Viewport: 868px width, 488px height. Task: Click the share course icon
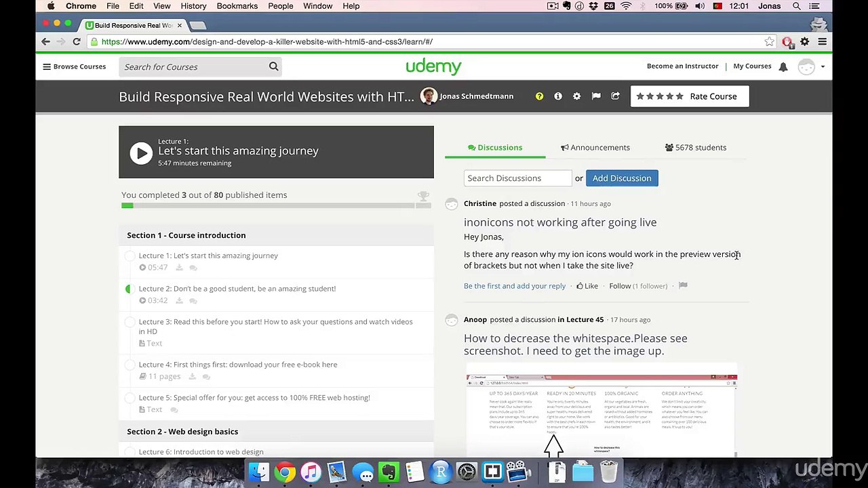pyautogui.click(x=615, y=96)
